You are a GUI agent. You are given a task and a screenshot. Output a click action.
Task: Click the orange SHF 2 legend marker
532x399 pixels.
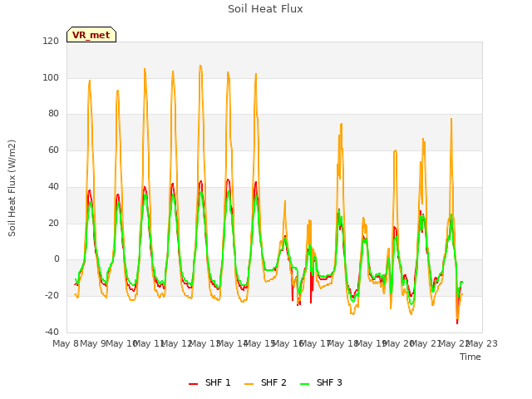(x=249, y=383)
